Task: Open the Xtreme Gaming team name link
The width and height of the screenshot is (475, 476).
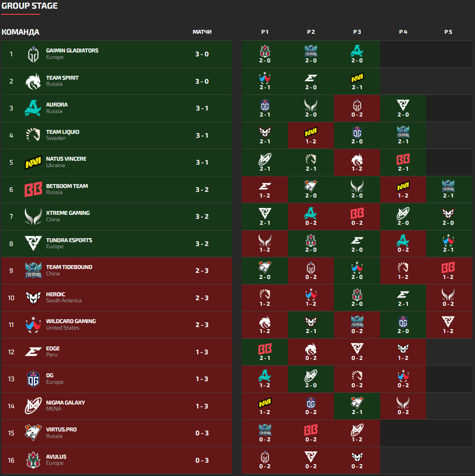Action: pos(68,213)
